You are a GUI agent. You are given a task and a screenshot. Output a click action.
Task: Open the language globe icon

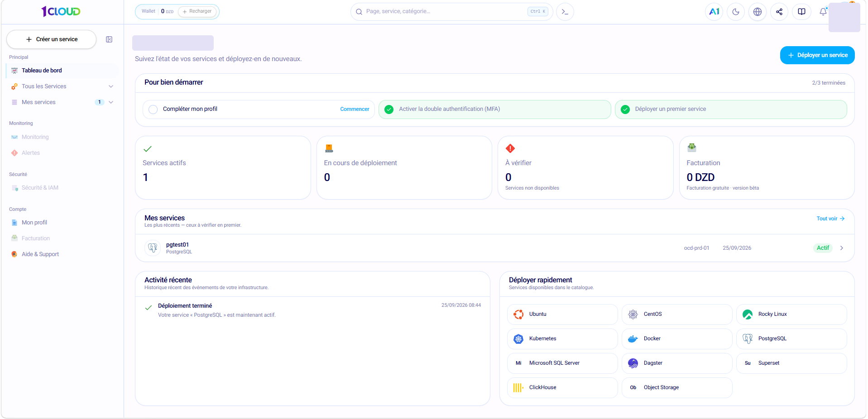(x=758, y=12)
